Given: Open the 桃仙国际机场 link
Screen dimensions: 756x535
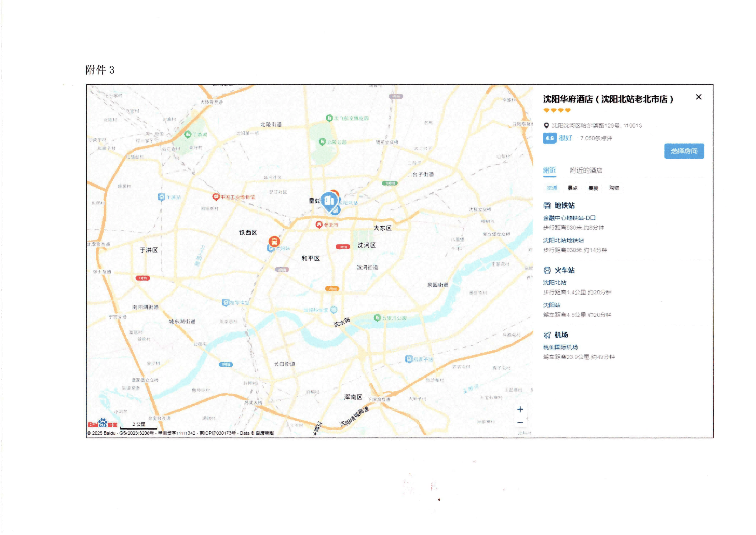Looking at the screenshot, I should point(560,347).
